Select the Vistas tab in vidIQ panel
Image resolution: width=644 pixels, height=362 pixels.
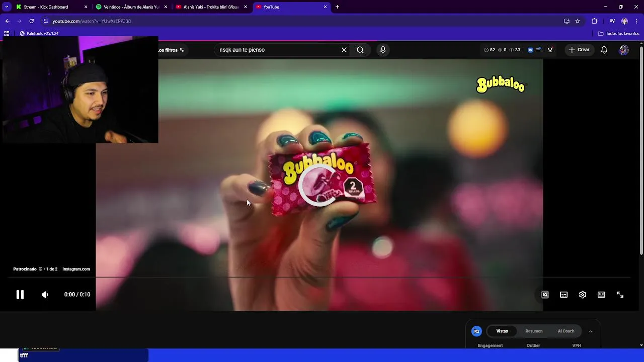pos(502,331)
